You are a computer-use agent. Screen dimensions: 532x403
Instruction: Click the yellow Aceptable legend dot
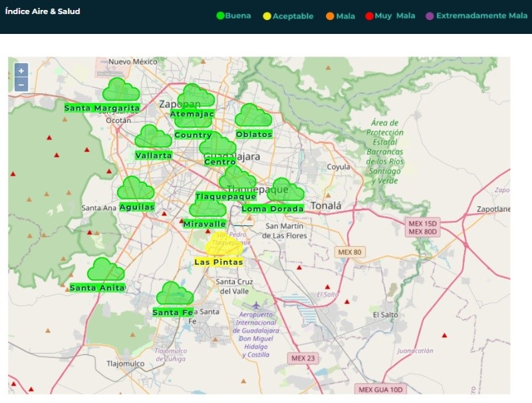[268, 16]
